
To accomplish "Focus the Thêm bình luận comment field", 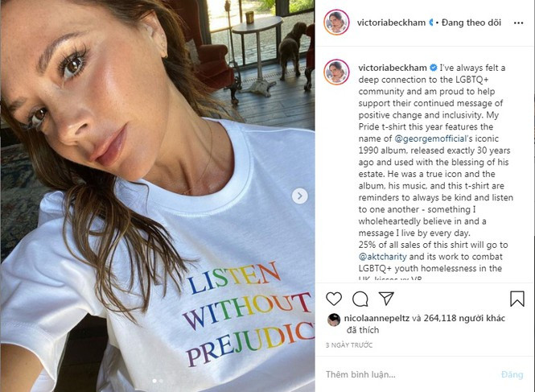I will pyautogui.click(x=411, y=374).
